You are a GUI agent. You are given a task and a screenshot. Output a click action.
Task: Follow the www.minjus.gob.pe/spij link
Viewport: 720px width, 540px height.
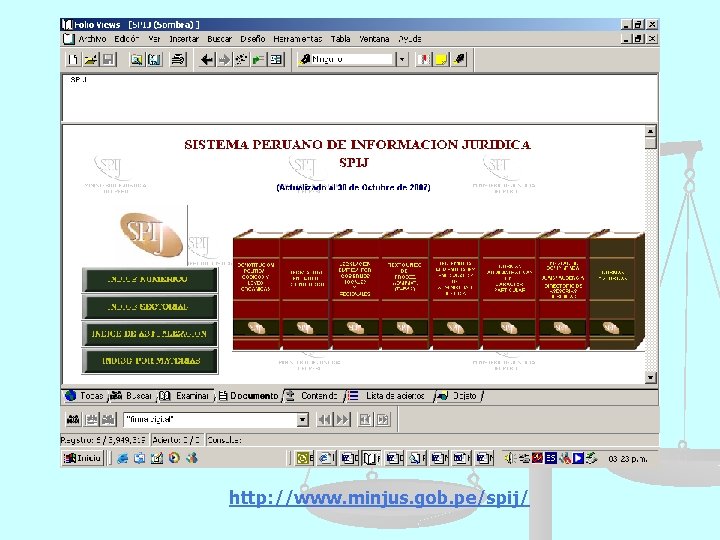(x=378, y=498)
